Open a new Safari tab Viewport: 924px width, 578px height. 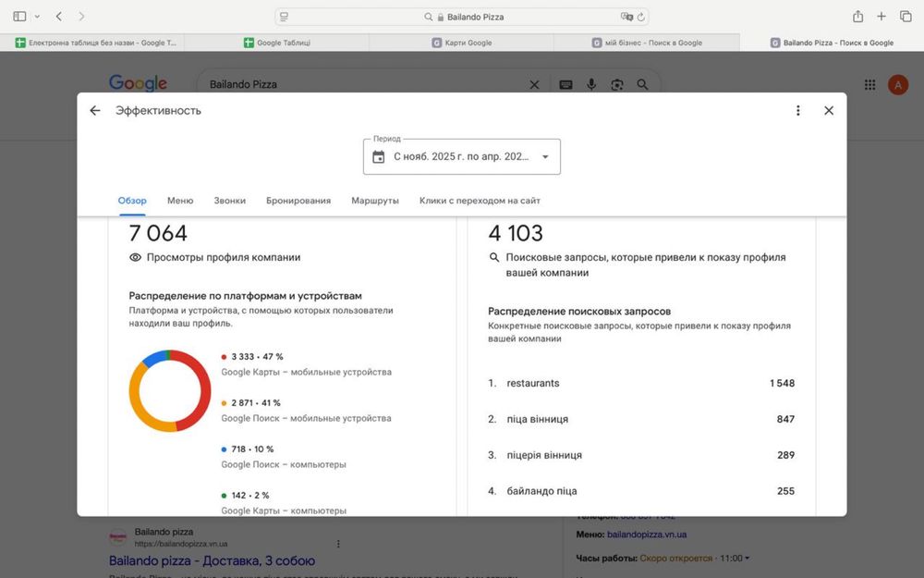point(881,17)
